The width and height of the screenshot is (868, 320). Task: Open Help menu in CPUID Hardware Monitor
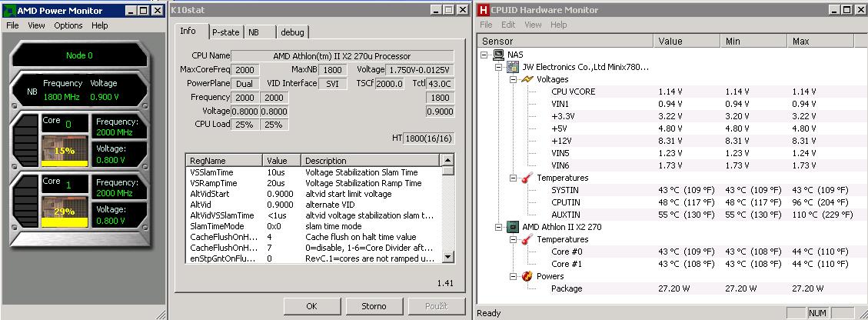(559, 25)
